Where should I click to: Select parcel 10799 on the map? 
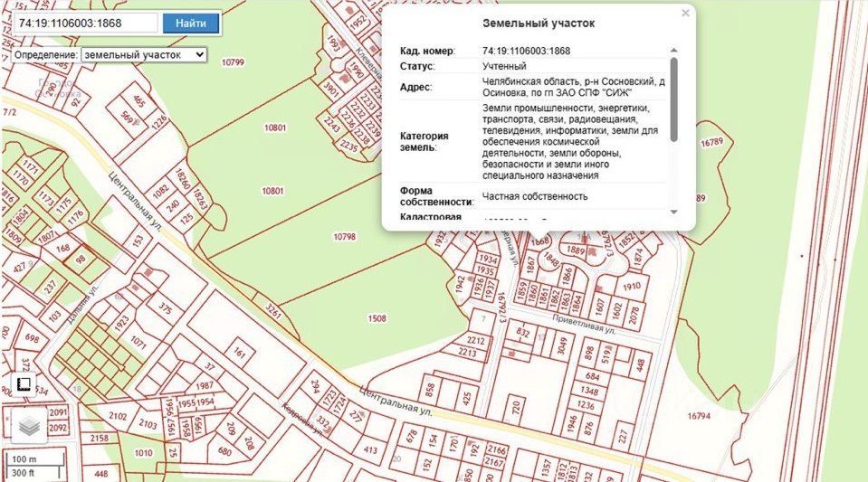(233, 62)
